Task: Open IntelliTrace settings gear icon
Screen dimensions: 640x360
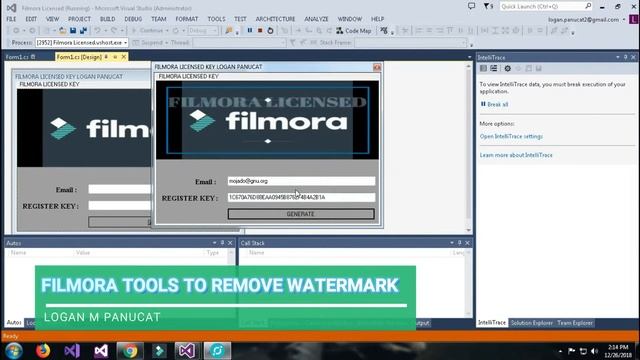Action: [x=507, y=69]
